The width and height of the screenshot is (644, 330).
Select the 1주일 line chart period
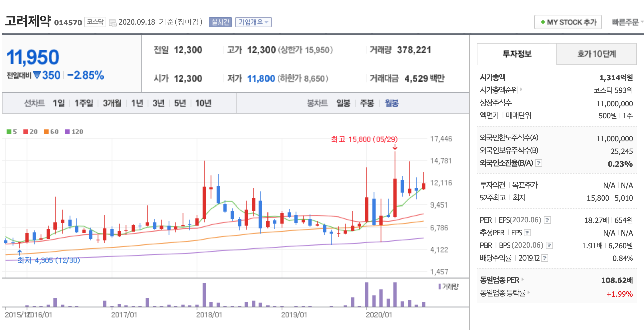click(x=84, y=103)
